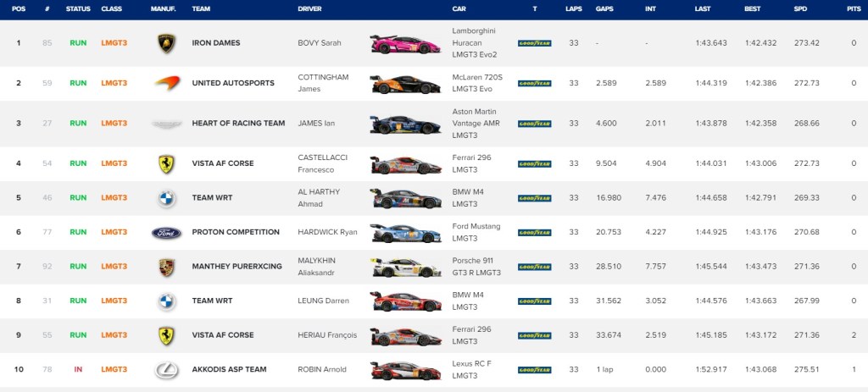Open the orange United Autosports McLaren car image

pos(406,85)
